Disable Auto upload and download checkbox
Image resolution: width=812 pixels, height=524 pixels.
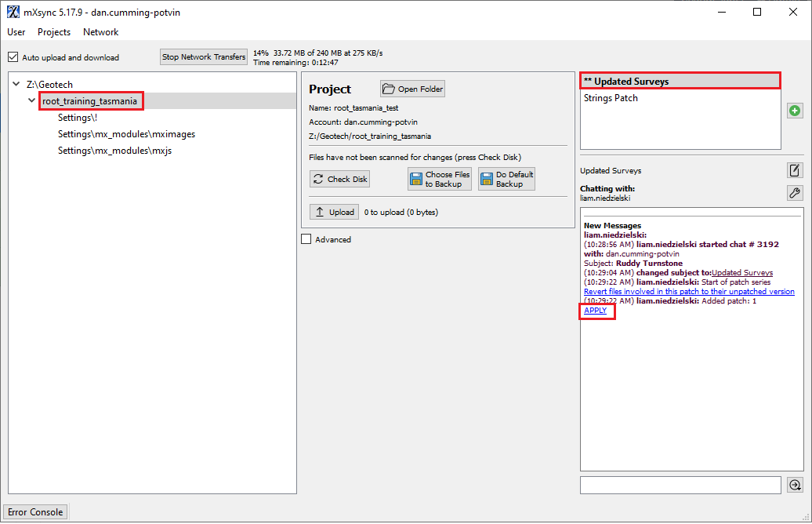13,57
